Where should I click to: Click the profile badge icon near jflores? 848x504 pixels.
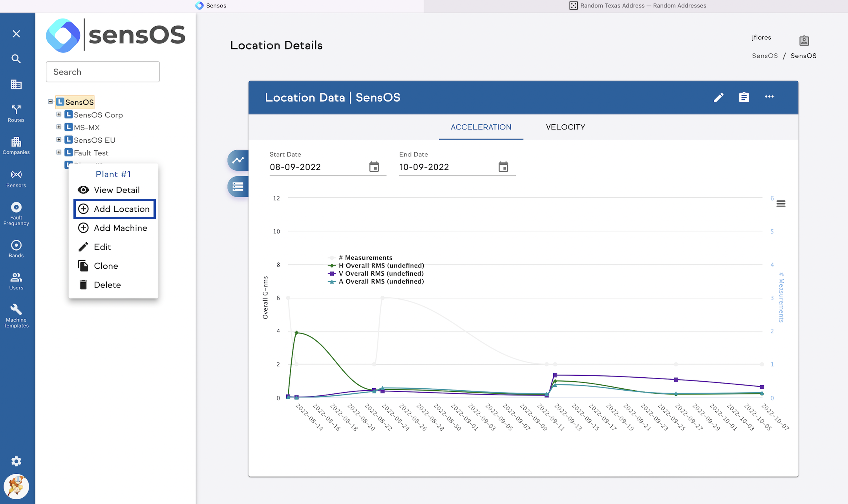pyautogui.click(x=804, y=41)
